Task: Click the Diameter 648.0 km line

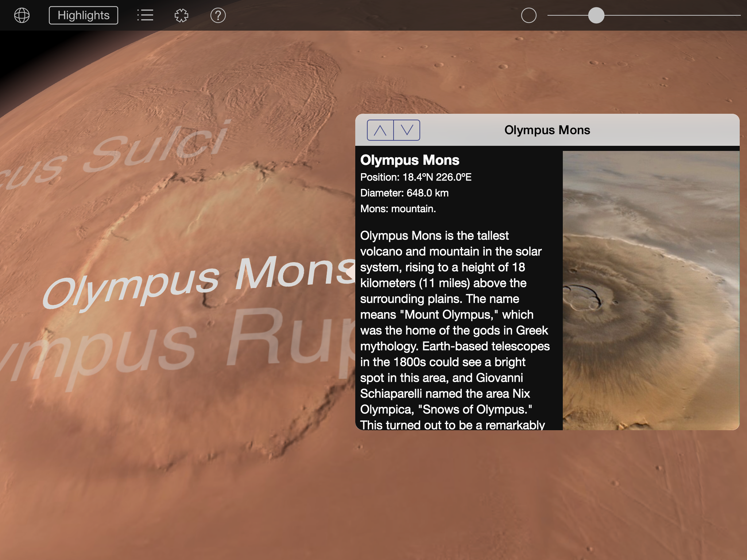Action: pos(404,193)
